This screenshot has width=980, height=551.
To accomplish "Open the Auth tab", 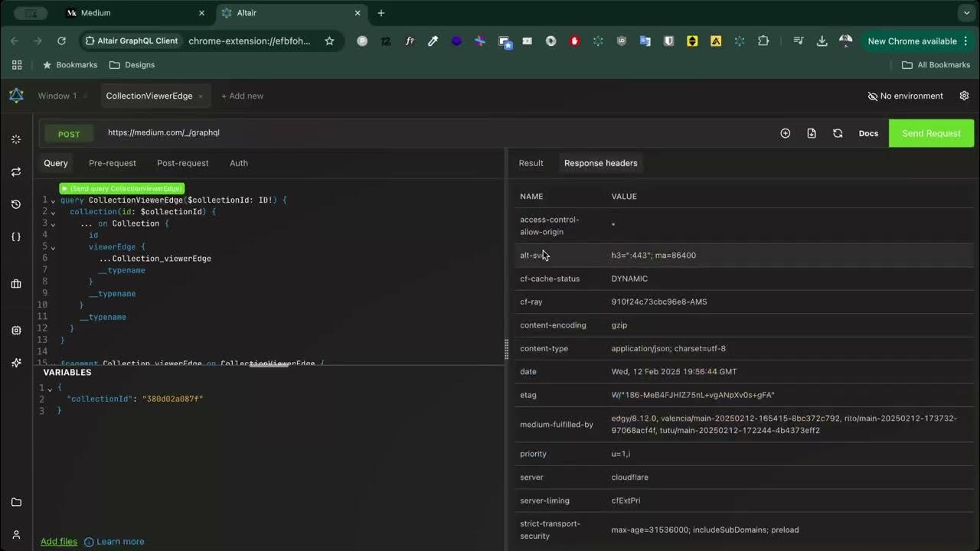I will (x=238, y=163).
